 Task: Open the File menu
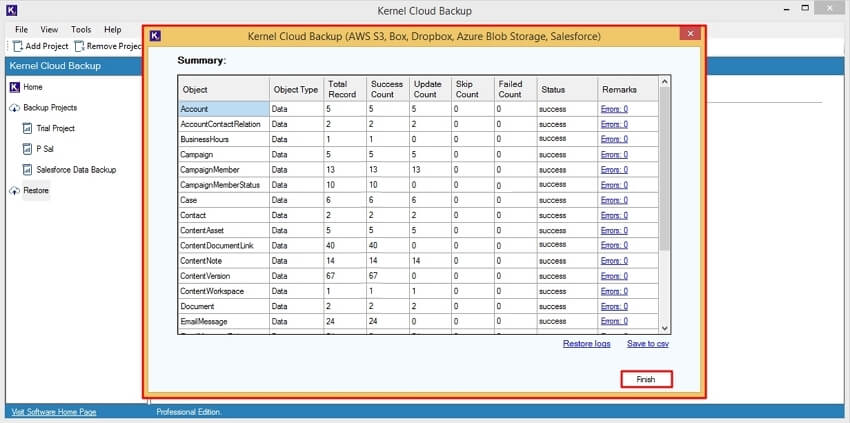(x=22, y=29)
